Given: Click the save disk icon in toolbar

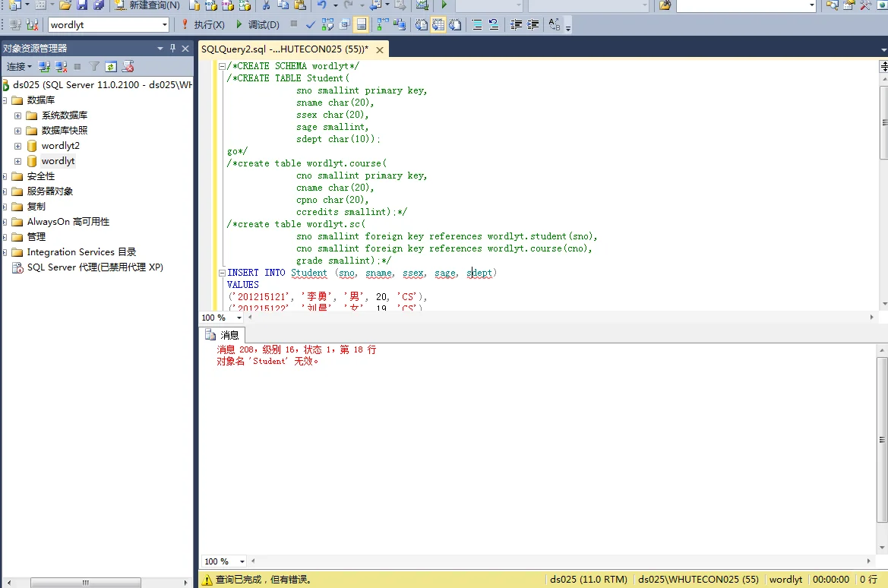Looking at the screenshot, I should [82, 5].
